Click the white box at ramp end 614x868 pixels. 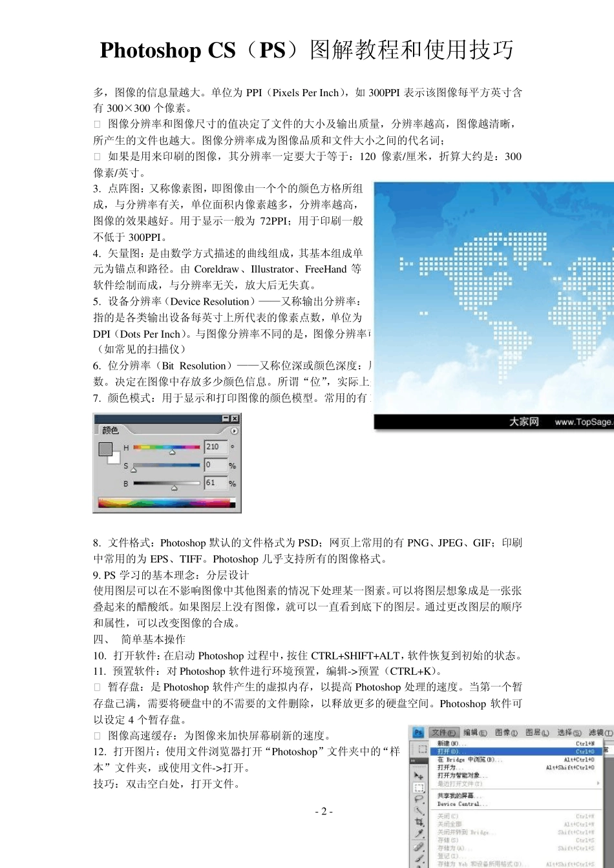coord(233,500)
